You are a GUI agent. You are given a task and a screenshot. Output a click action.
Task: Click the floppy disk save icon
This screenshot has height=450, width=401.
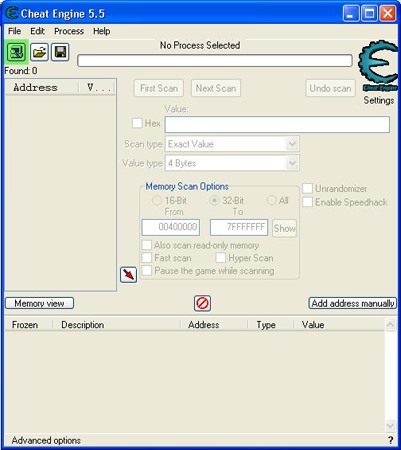(60, 52)
